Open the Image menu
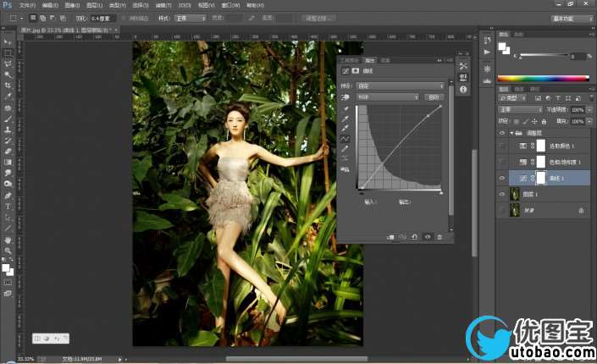Screen dimensions: 597x364 click(72, 5)
